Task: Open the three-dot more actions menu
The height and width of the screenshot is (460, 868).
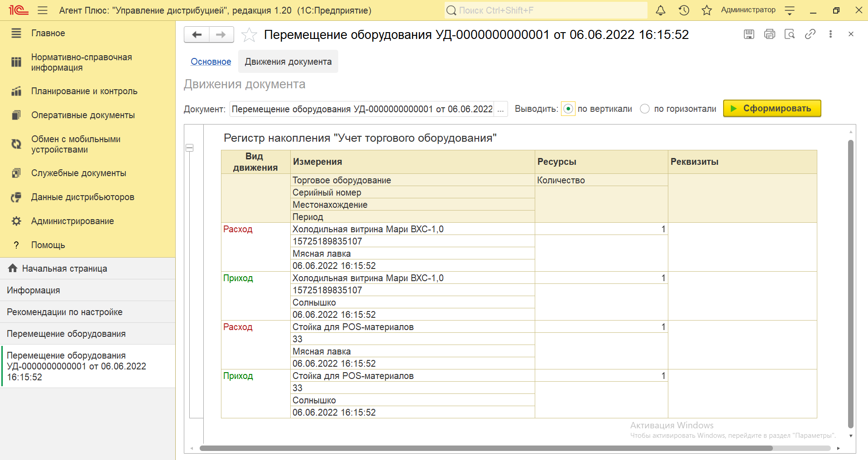Action: pos(830,34)
